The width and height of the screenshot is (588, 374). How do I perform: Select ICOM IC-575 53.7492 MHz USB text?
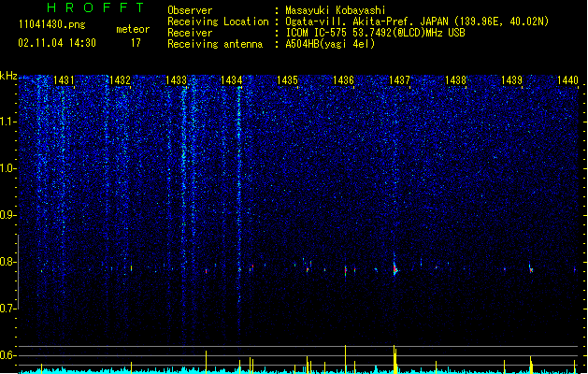point(375,33)
